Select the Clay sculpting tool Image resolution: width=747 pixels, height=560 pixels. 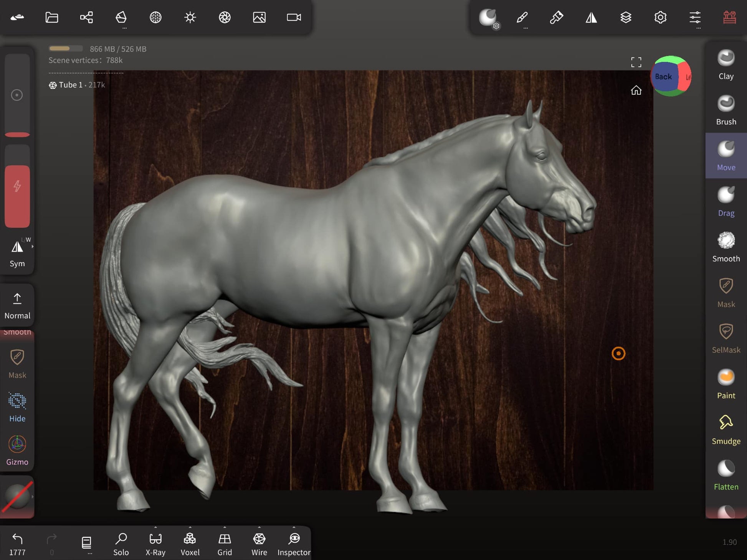point(726,64)
